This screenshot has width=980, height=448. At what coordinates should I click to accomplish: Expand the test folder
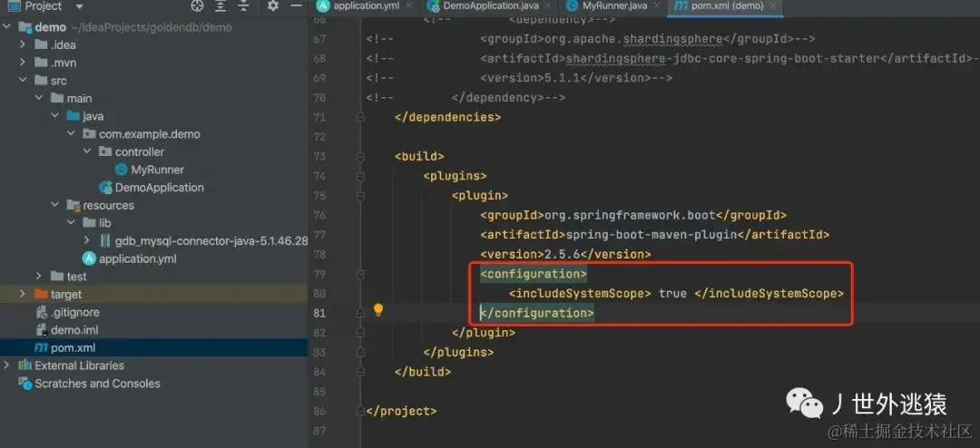tap(39, 277)
